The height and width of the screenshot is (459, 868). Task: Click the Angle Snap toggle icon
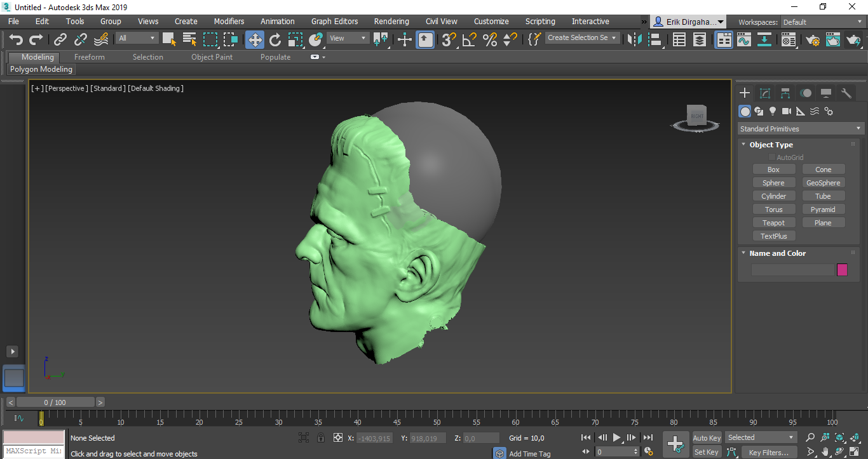(469, 39)
